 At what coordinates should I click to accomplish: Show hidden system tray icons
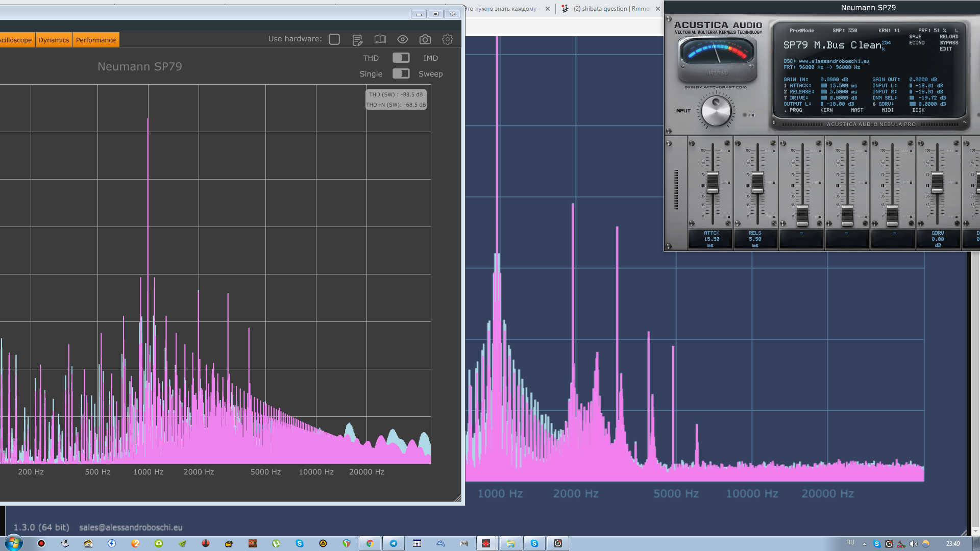coord(864,544)
